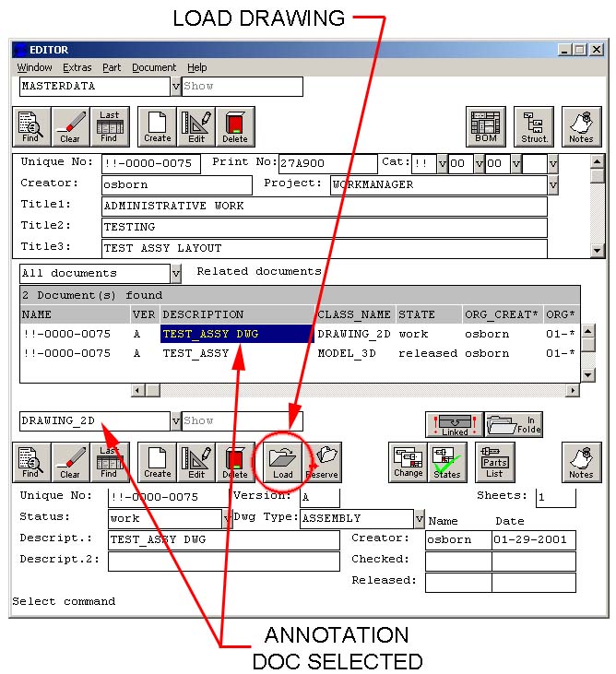Open the Struct. structure view
The width and height of the screenshot is (616, 674).
534,126
